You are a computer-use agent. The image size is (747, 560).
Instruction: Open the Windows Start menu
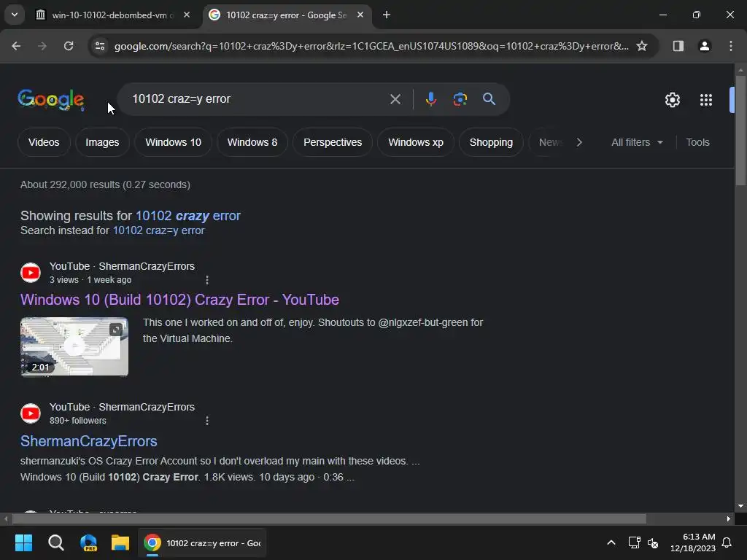coord(23,542)
